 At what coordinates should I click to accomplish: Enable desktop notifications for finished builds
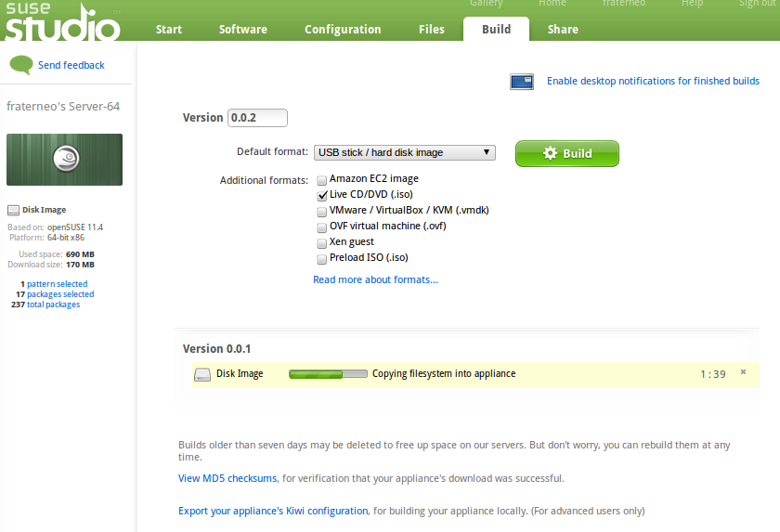coord(653,81)
